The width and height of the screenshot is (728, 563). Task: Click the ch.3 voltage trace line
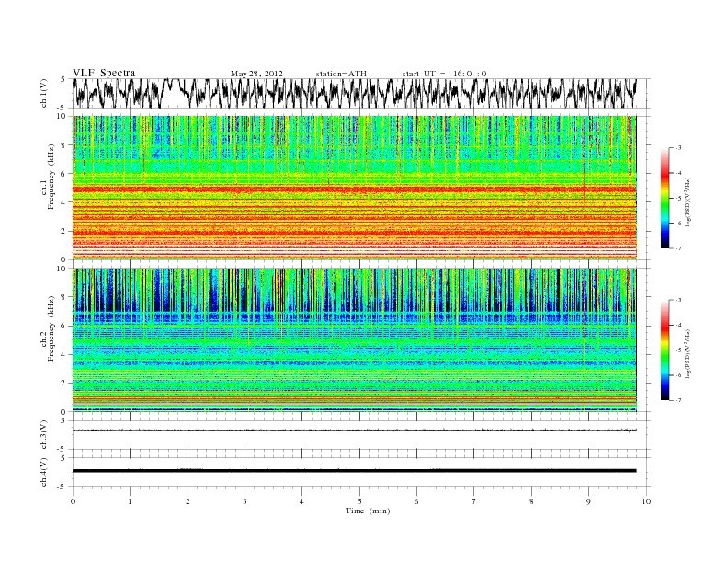click(354, 431)
